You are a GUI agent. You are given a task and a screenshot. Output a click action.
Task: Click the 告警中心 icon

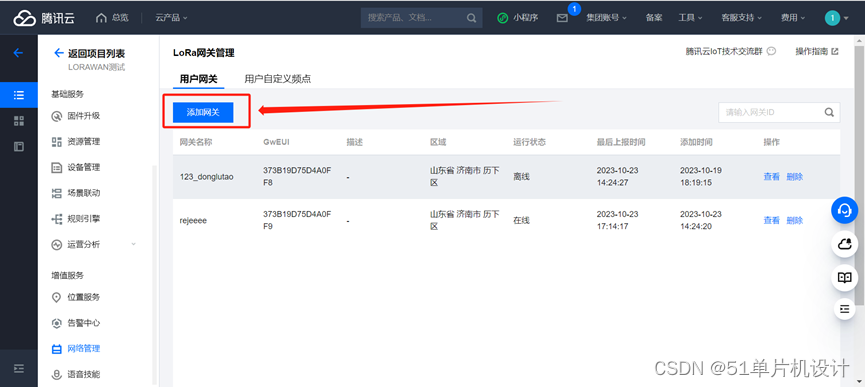(56, 323)
